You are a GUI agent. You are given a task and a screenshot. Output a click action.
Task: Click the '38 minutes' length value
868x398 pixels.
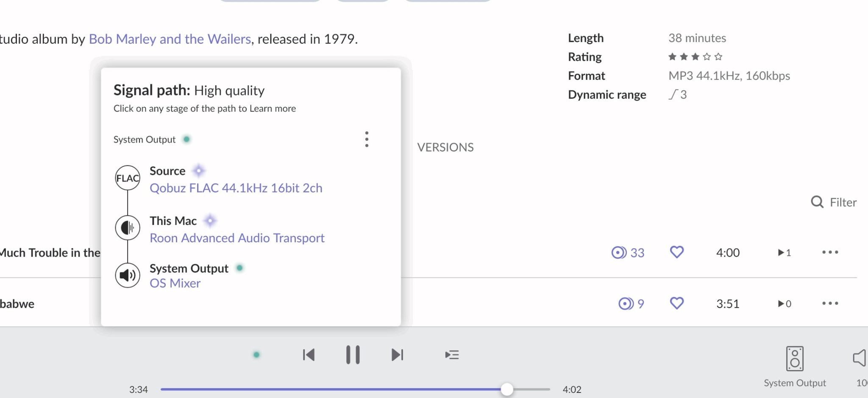pos(697,38)
